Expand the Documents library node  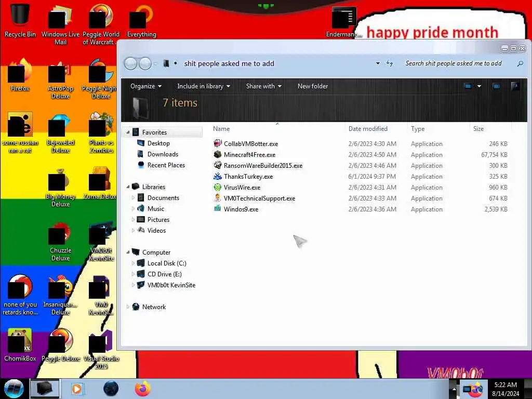tap(133, 197)
